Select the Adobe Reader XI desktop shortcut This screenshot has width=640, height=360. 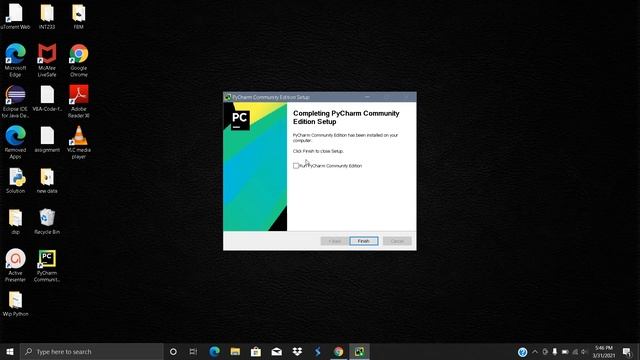(78, 102)
